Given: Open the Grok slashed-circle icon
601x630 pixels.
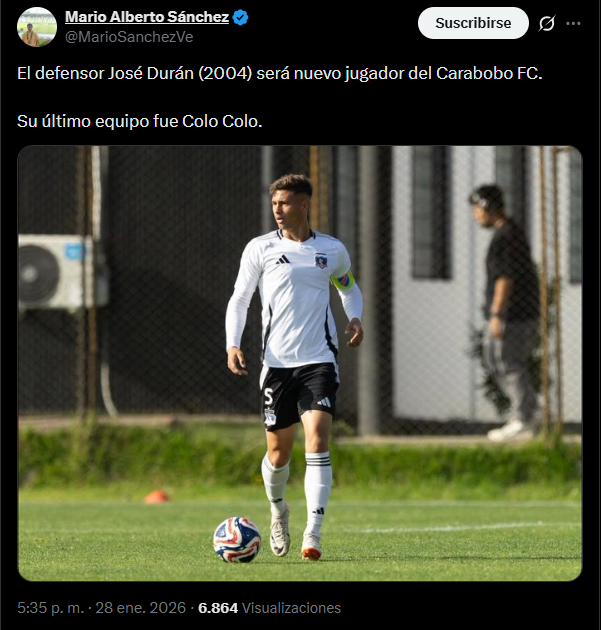Looking at the screenshot, I should tap(547, 23).
